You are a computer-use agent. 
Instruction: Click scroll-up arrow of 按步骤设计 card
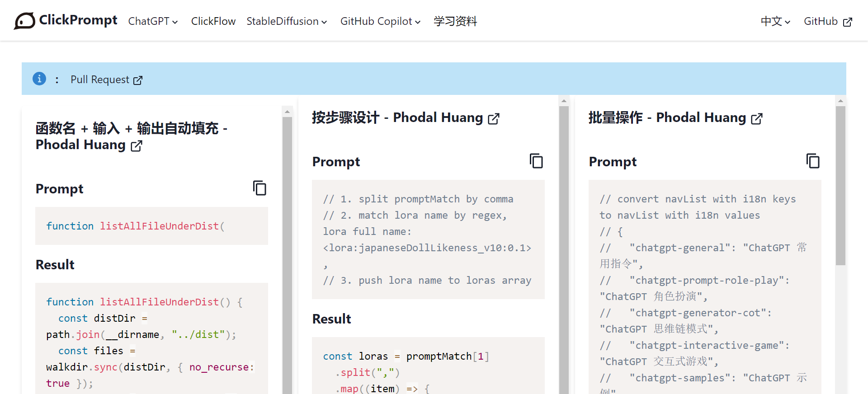[x=564, y=101]
